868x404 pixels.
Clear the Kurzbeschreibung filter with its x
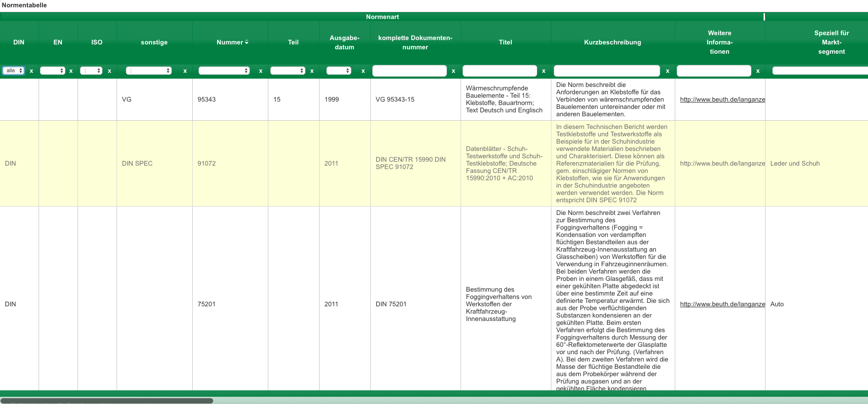coord(667,71)
